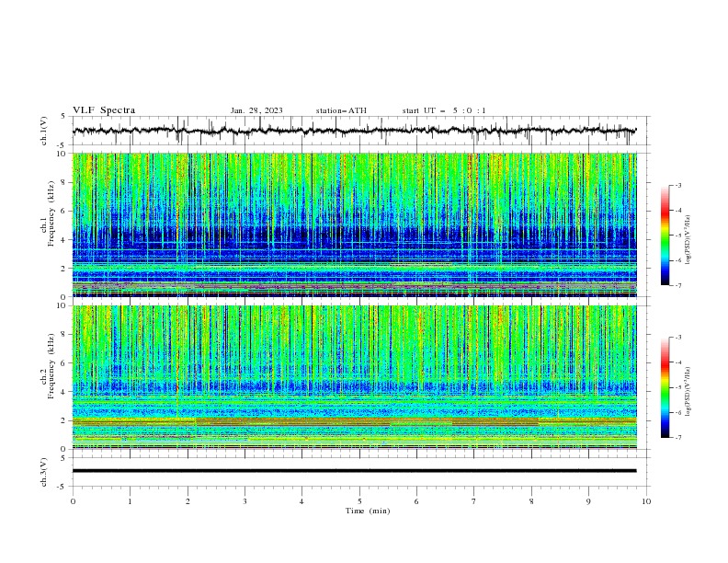
Task: Click the "-7" tick on upper colorbar
Action: pos(677,285)
